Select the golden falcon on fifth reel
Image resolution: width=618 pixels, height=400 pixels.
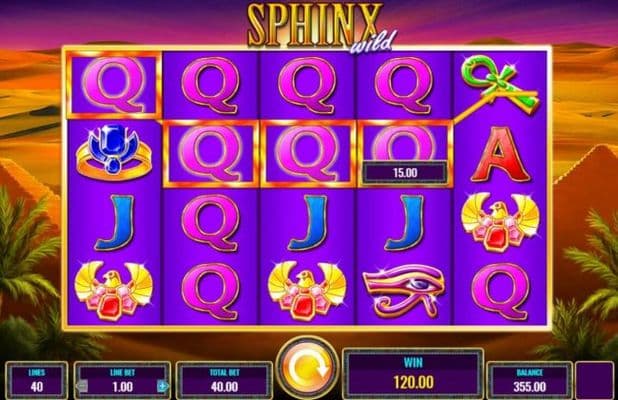501,221
